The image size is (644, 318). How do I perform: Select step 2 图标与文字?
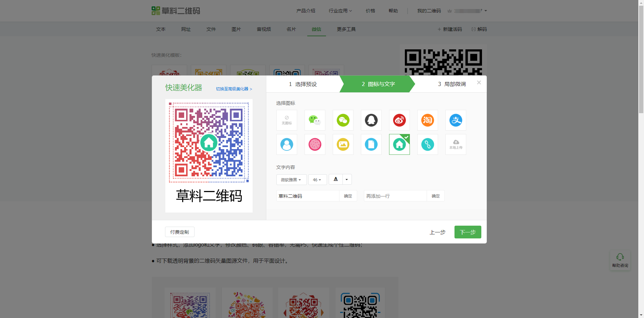(378, 84)
